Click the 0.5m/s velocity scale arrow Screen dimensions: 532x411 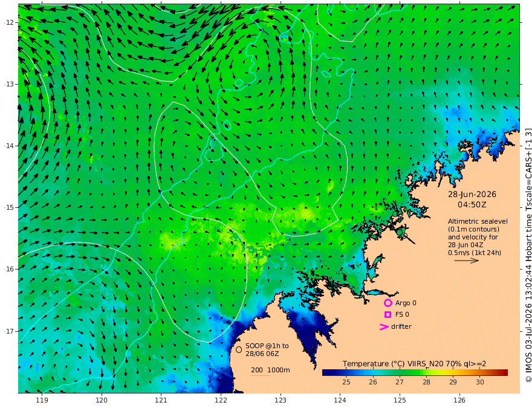coord(467,261)
